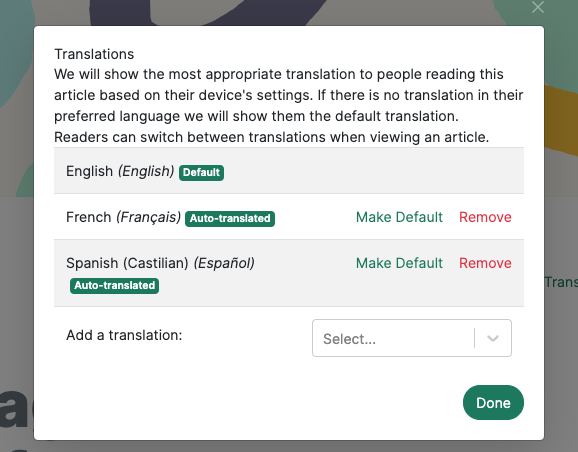Click the chevron arrow in the translation selector
The image size is (578, 452).
pos(493,338)
